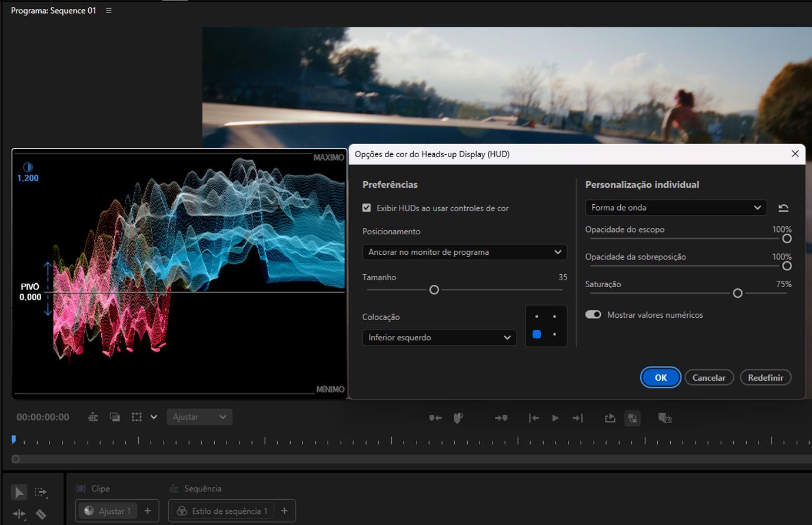
Task: Open the Program monitor panel menu
Action: click(x=109, y=10)
